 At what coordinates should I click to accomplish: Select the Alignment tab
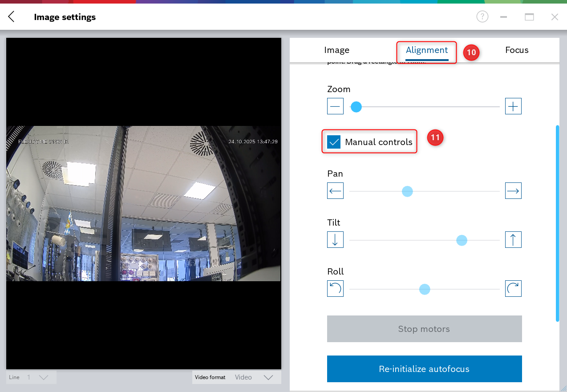click(426, 50)
